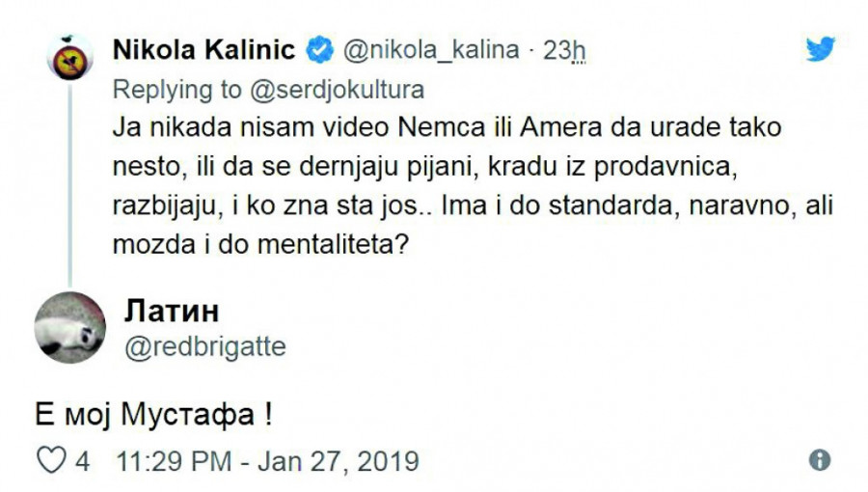Image resolution: width=868 pixels, height=492 pixels.
Task: Open the tweet info icon
Action: coord(820,459)
